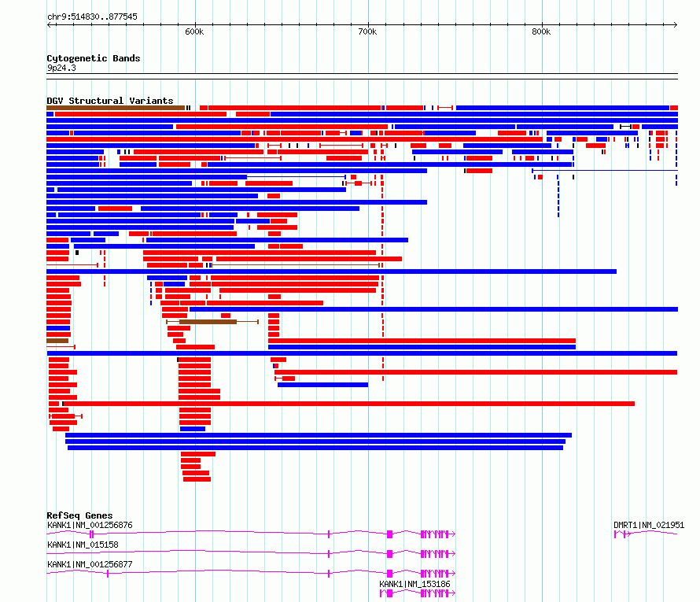Screen dimensions: 700x602
Task: Click the short blue variant bar ending at 700k
Action: [322, 385]
